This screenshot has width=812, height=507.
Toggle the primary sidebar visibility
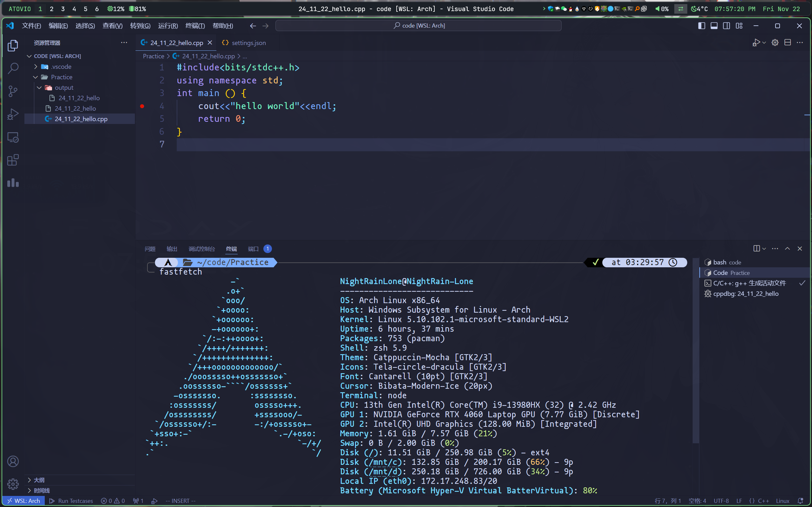pos(701,26)
